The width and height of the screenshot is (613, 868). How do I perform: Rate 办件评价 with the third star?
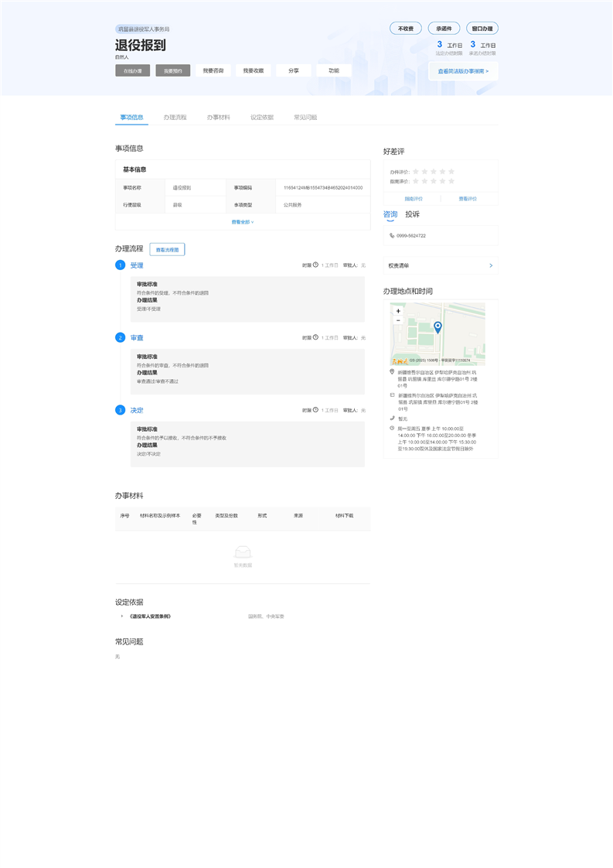click(434, 171)
